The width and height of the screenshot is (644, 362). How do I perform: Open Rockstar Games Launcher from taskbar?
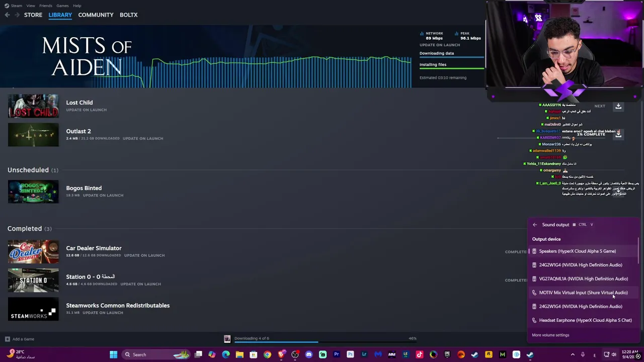coord(489,354)
